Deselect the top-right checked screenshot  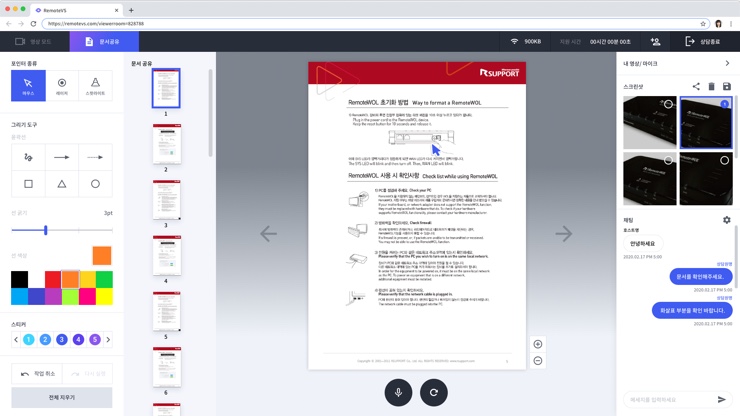coord(724,104)
